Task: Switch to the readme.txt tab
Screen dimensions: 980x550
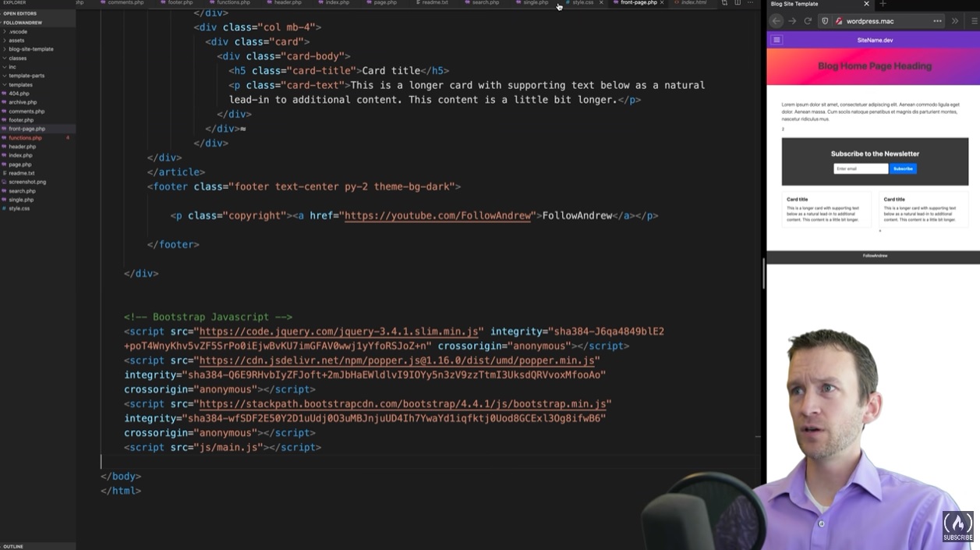Action: pyautogui.click(x=433, y=3)
